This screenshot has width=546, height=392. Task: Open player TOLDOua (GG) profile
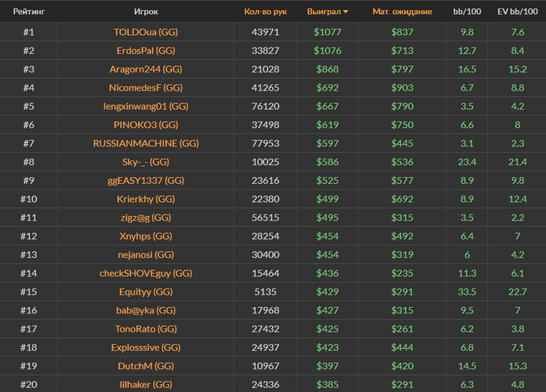(146, 32)
